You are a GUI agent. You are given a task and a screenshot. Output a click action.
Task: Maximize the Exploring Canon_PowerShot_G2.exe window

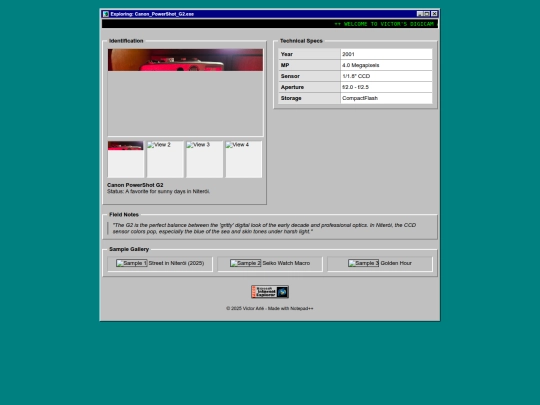(427, 14)
